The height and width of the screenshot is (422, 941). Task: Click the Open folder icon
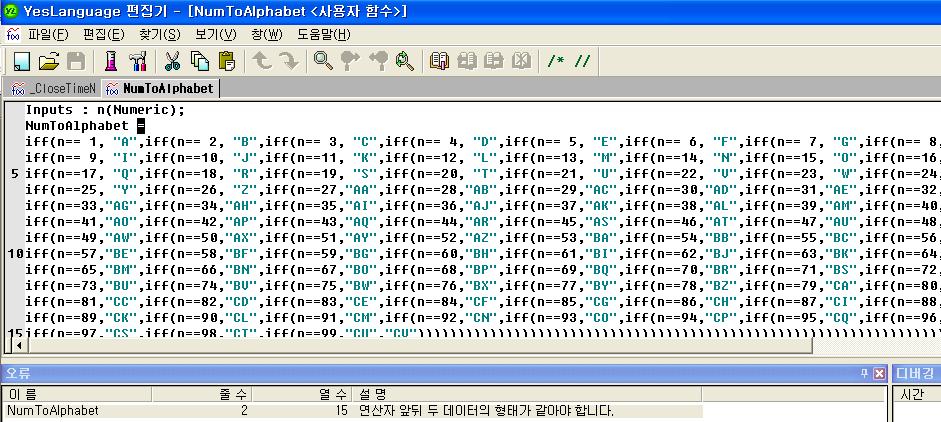48,61
